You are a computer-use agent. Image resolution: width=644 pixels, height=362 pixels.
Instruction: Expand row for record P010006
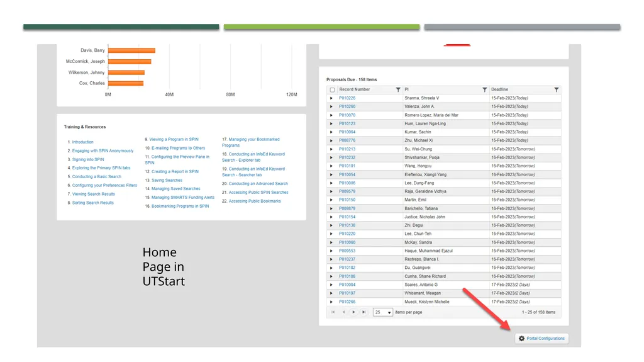(x=331, y=183)
